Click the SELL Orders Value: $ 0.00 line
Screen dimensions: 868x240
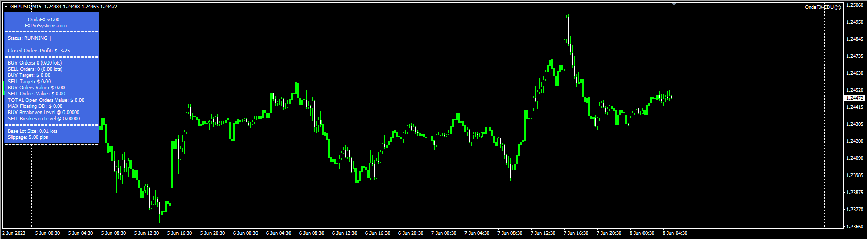[x=37, y=94]
